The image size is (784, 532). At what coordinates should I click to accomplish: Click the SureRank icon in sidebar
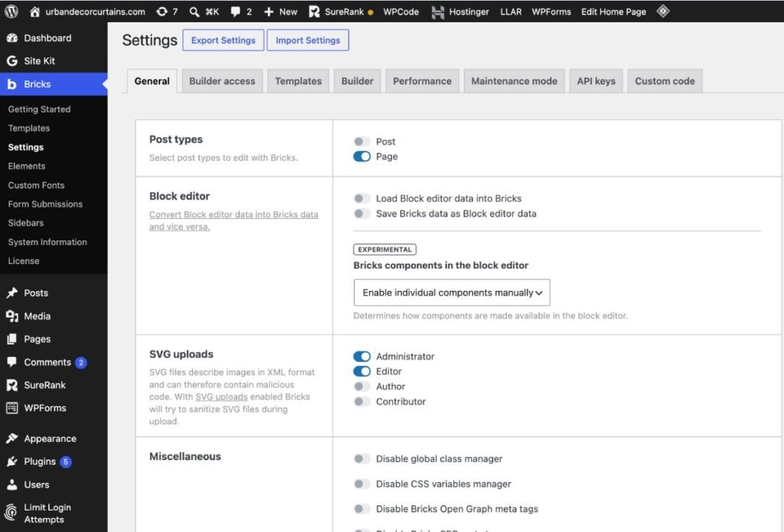pyautogui.click(x=12, y=385)
